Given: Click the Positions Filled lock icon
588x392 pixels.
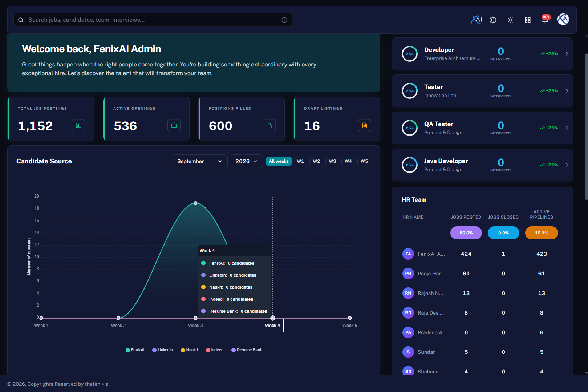Looking at the screenshot, I should coord(269,125).
